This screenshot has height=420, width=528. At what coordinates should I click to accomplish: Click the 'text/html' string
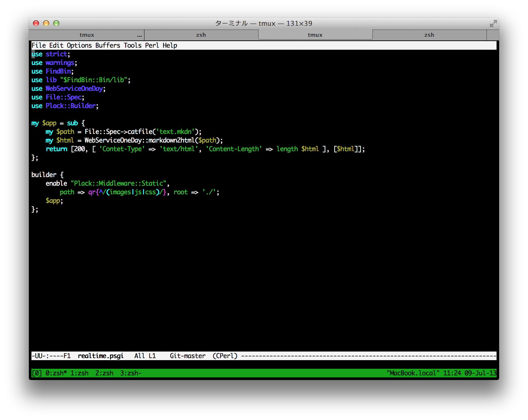point(179,149)
